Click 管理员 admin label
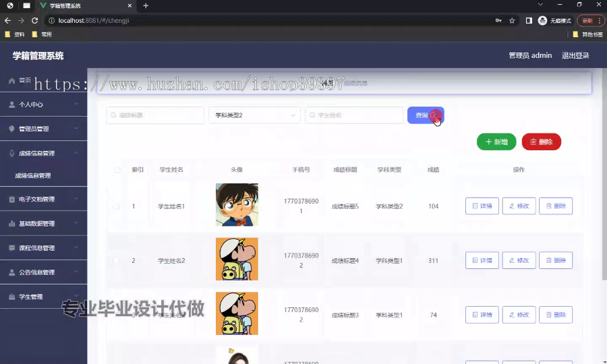The image size is (607, 364). tap(530, 55)
